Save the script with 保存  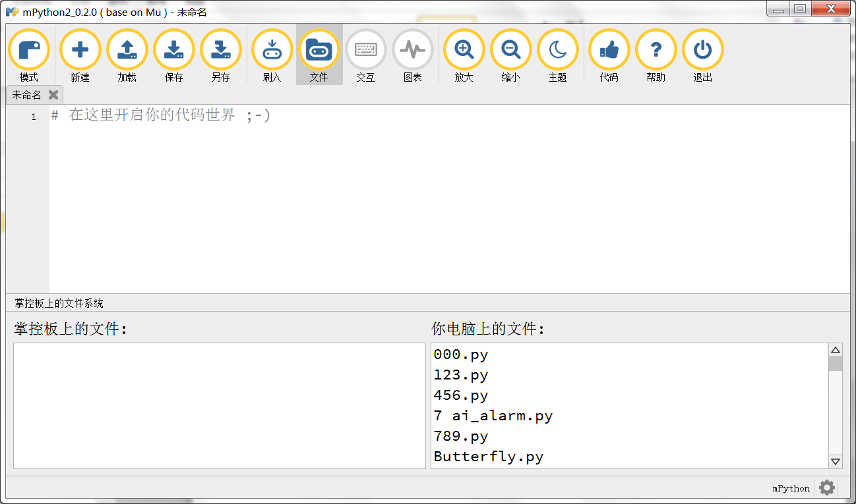173,55
